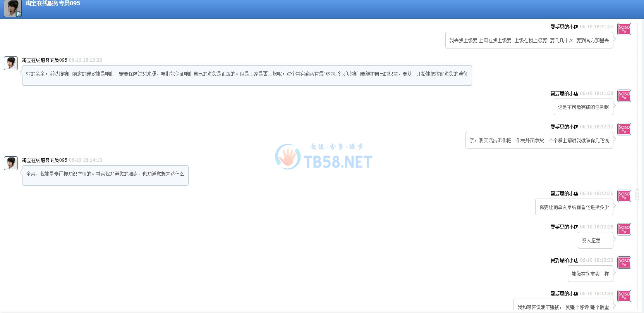Click the sasa shop avatar beside the 18:12:43 message

[x=624, y=296]
